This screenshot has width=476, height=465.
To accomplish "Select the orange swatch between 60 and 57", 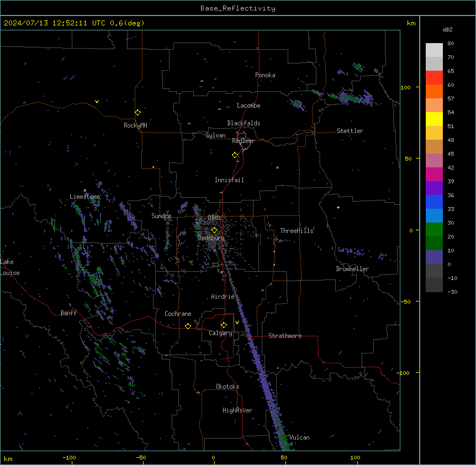I will click(x=434, y=91).
